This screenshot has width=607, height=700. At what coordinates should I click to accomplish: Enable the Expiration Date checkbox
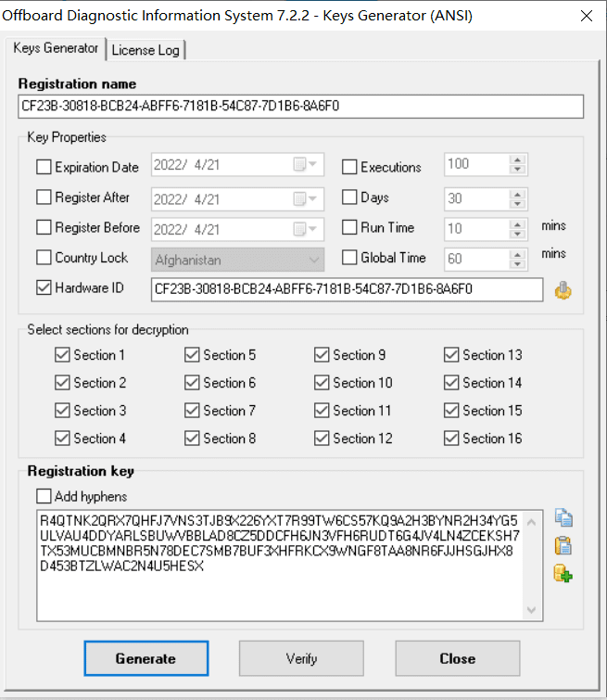coord(44,168)
